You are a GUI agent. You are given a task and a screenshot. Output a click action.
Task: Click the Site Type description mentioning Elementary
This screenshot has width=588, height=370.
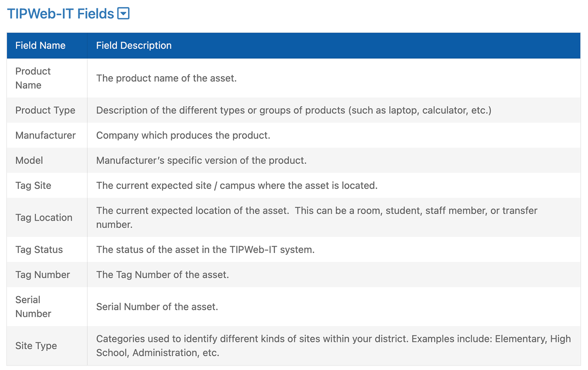(333, 346)
